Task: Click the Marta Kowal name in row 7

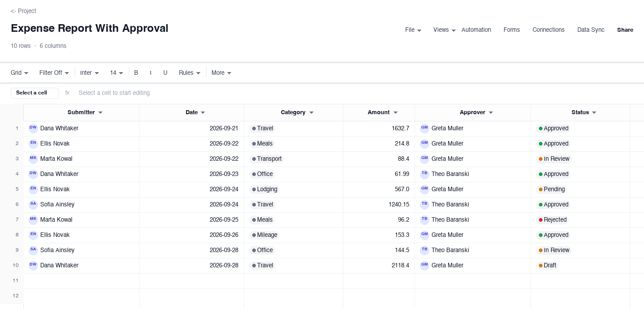Action: click(56, 220)
